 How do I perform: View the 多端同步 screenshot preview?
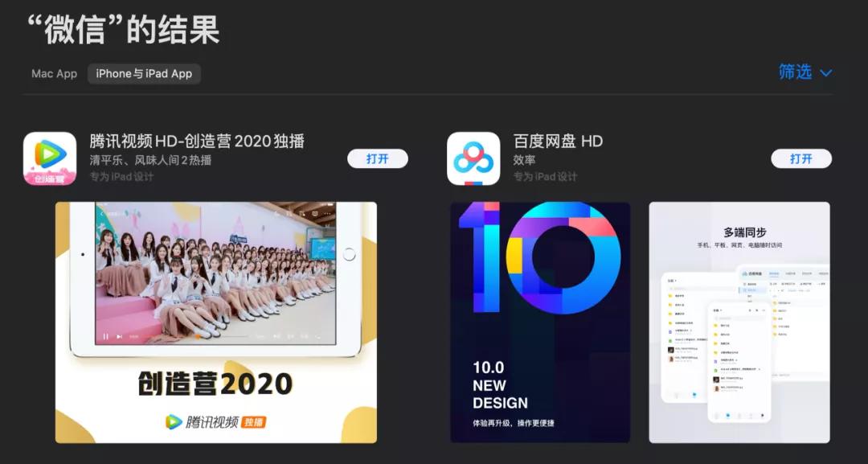point(739,322)
